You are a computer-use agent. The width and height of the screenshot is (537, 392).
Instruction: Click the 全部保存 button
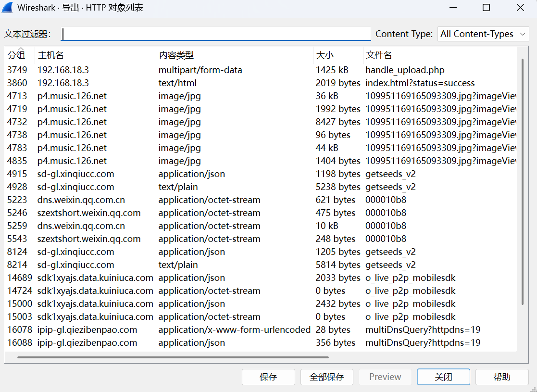point(327,377)
